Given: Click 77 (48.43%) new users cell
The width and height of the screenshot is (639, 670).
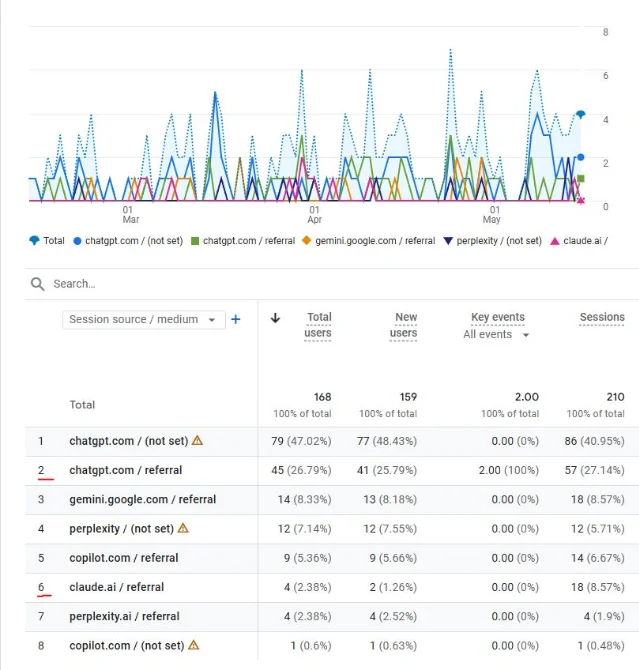Looking at the screenshot, I should (x=387, y=441).
